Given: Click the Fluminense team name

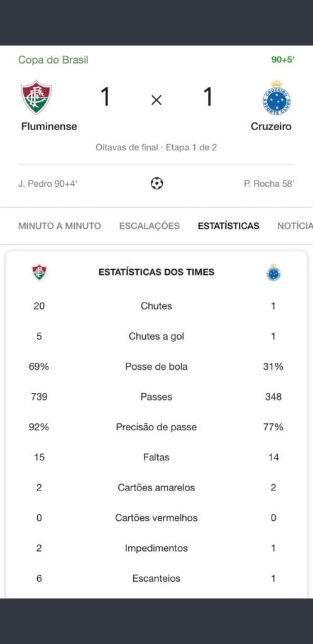Looking at the screenshot, I should (49, 126).
